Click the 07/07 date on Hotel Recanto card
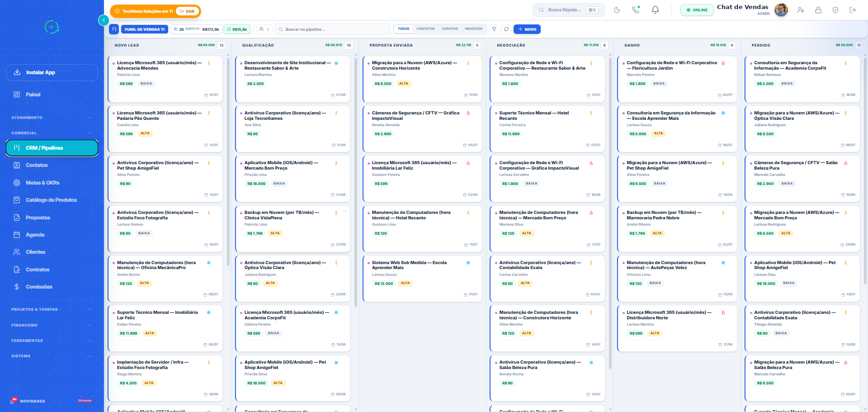Image resolution: width=868 pixels, height=412 pixels. pyautogui.click(x=594, y=145)
